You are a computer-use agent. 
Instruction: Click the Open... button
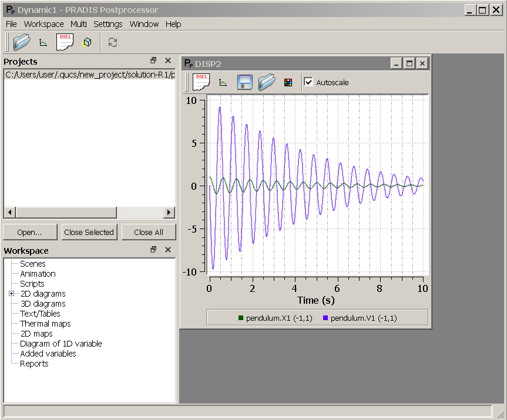[30, 232]
